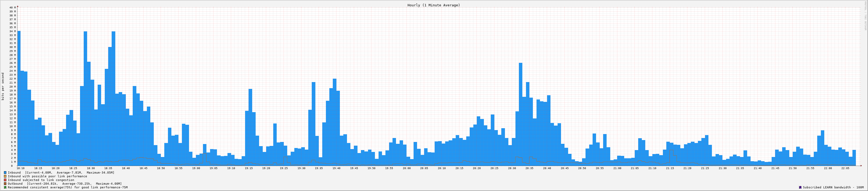868x191 pixels.
Task: Click the 18:10 time axis label
Action: [21, 168]
